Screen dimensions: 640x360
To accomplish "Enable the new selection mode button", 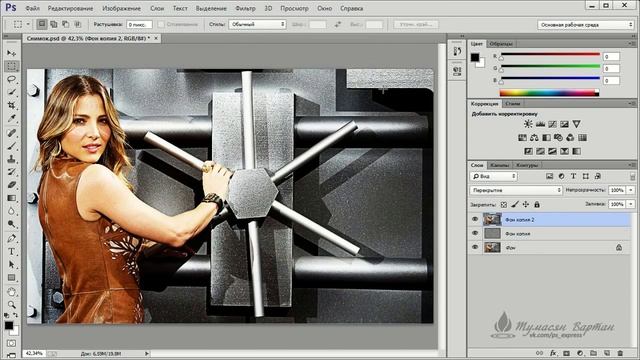I will tap(42, 24).
